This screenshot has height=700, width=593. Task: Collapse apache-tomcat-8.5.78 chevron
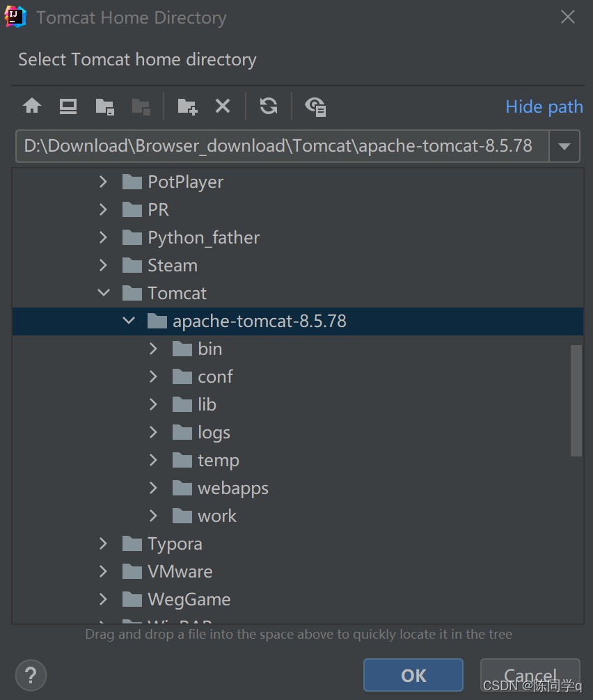tap(129, 321)
